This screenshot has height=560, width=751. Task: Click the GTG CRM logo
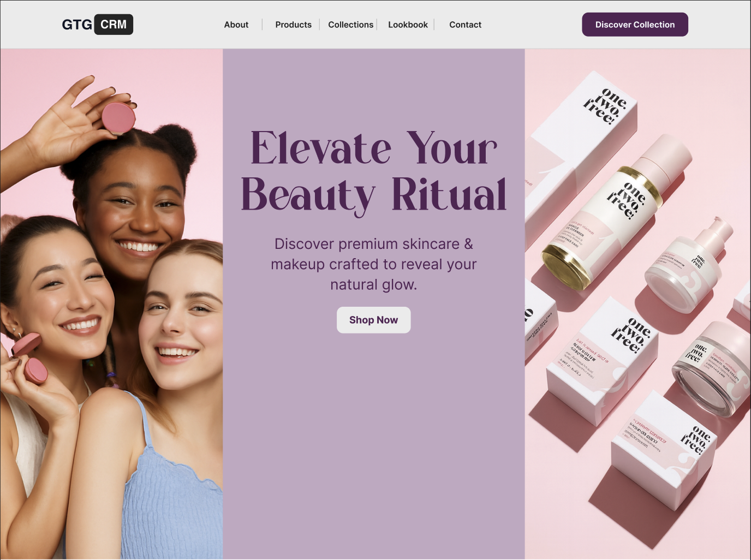point(97,25)
